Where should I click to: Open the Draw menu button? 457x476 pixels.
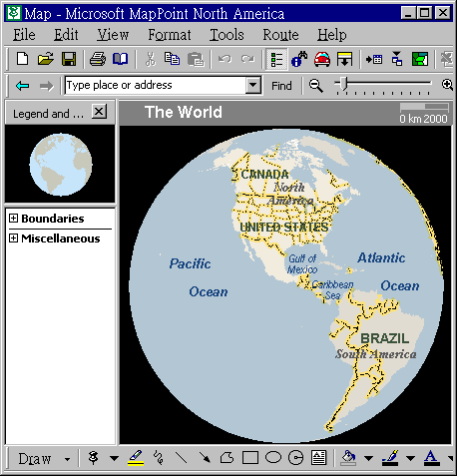pos(44,459)
